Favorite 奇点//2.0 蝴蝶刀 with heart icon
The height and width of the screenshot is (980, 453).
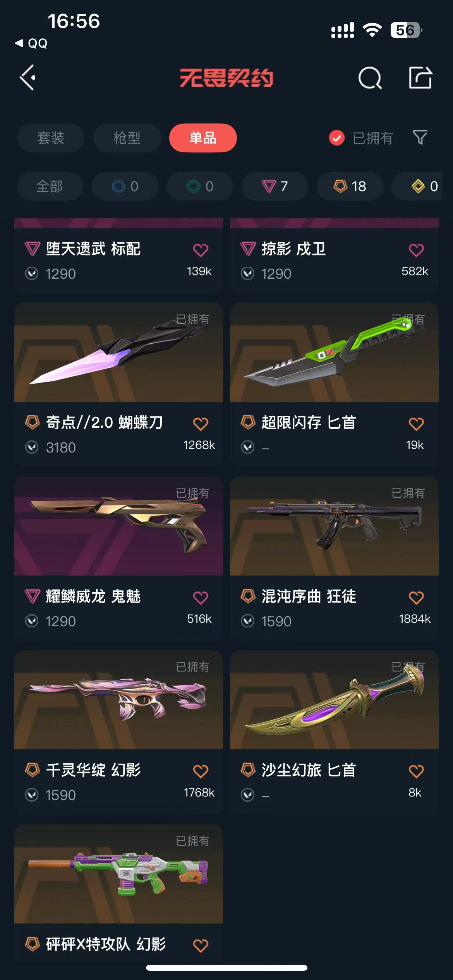201,424
